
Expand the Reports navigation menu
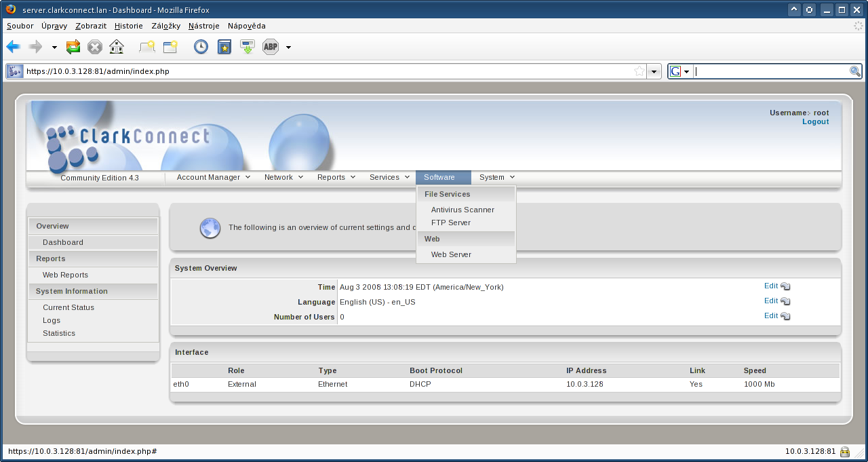pos(336,178)
